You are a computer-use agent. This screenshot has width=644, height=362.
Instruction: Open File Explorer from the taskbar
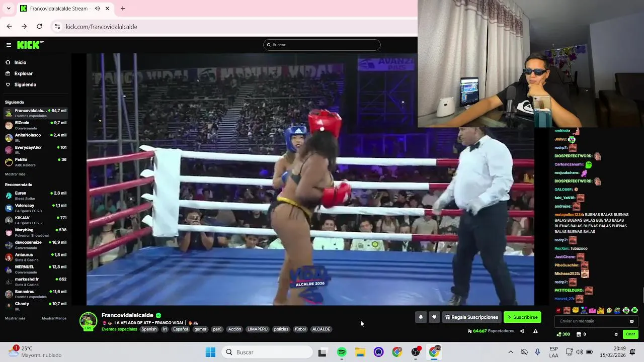pos(360,352)
